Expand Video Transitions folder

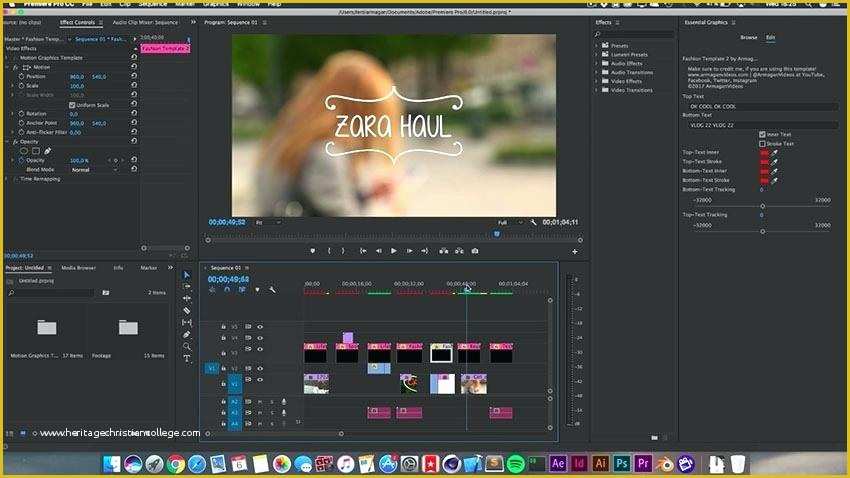point(597,90)
